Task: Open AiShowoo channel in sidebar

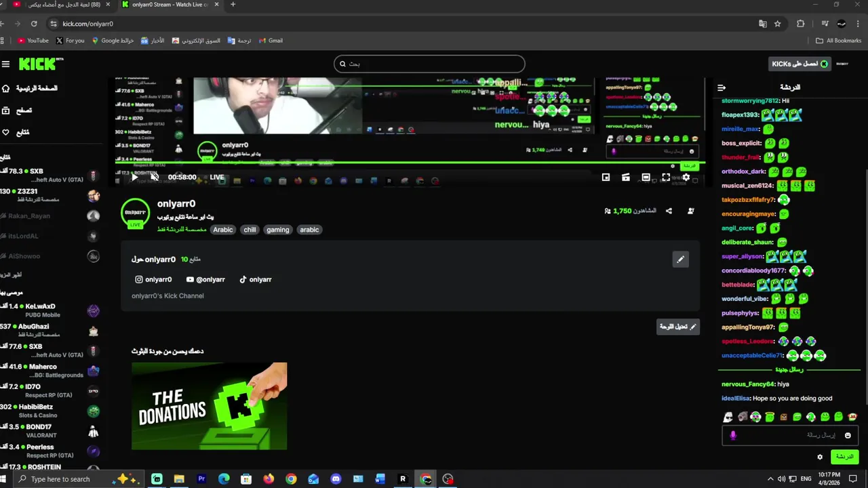Action: coord(50,256)
